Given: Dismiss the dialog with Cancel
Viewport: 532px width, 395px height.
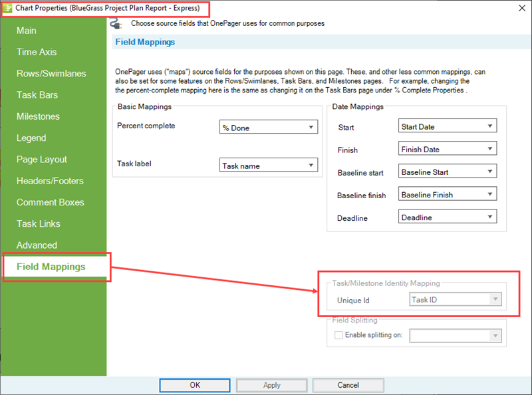Looking at the screenshot, I should pos(348,385).
